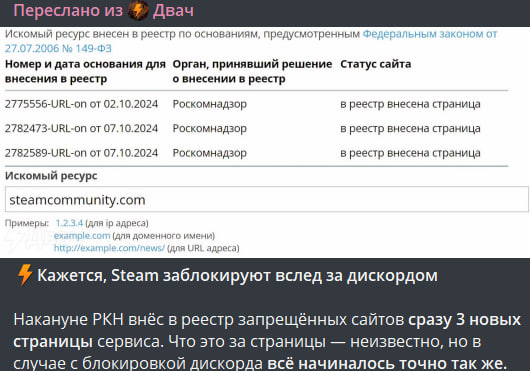Click the 'Искомый ресурс' field label

(51, 176)
